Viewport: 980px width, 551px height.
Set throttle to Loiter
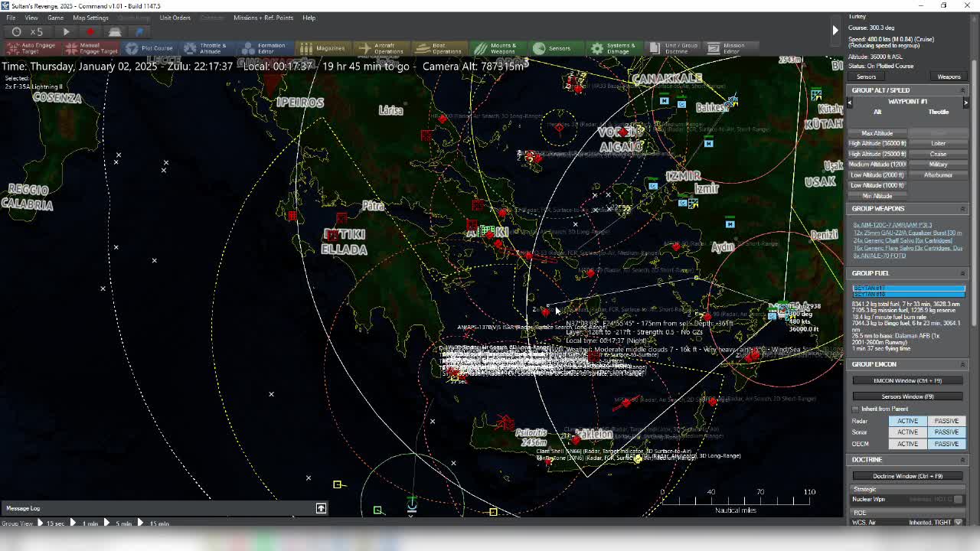coord(938,143)
